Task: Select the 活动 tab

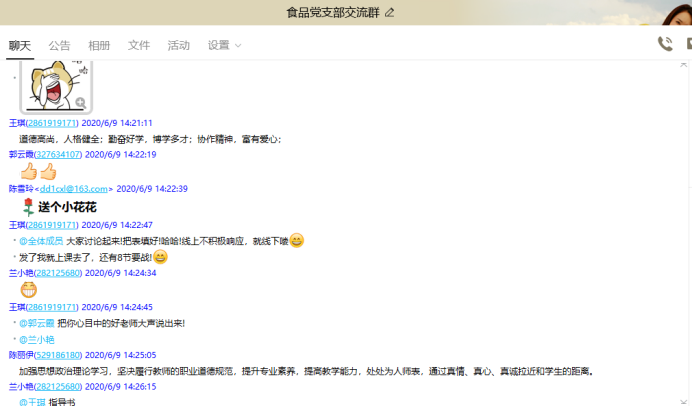Action: click(x=178, y=45)
